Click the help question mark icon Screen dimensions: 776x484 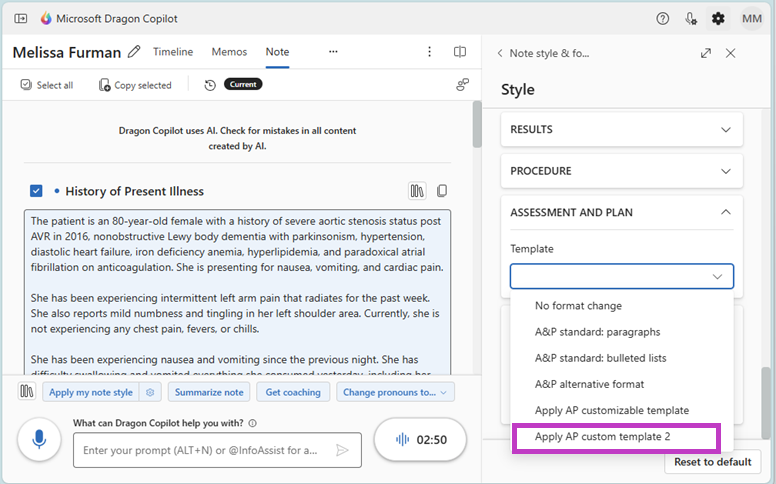click(x=663, y=18)
